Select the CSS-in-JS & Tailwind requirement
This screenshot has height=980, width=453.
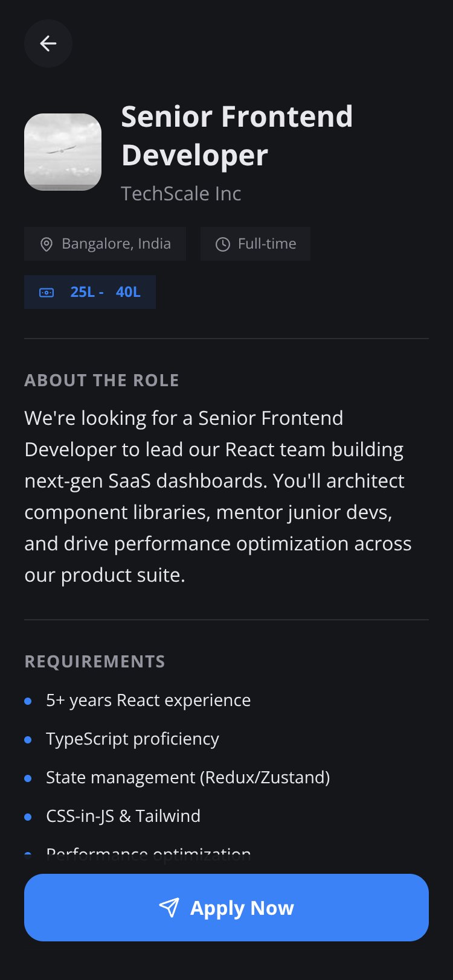point(123,816)
